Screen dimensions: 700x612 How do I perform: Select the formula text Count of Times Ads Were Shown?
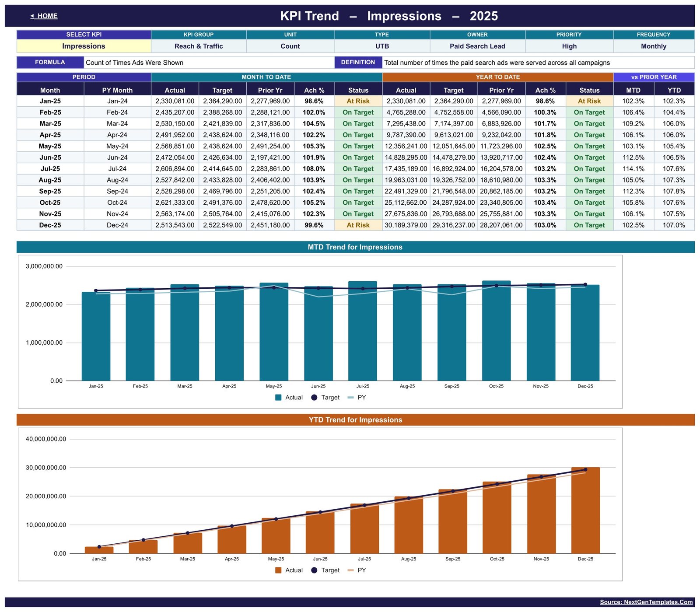click(x=135, y=63)
